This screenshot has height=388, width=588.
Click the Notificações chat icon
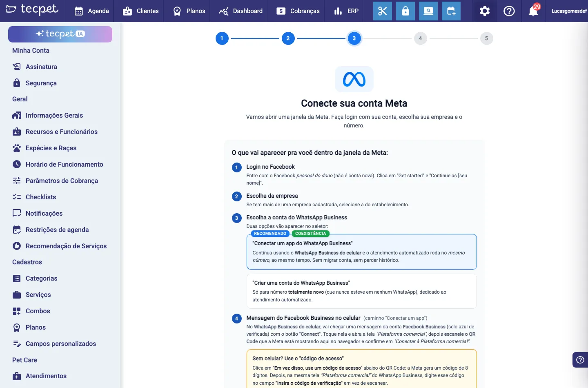coord(17,213)
